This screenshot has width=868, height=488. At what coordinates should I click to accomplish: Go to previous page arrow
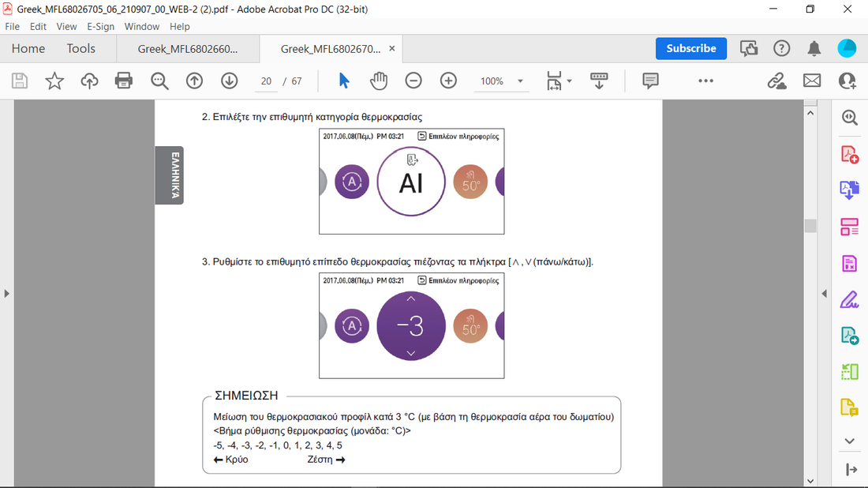[194, 81]
